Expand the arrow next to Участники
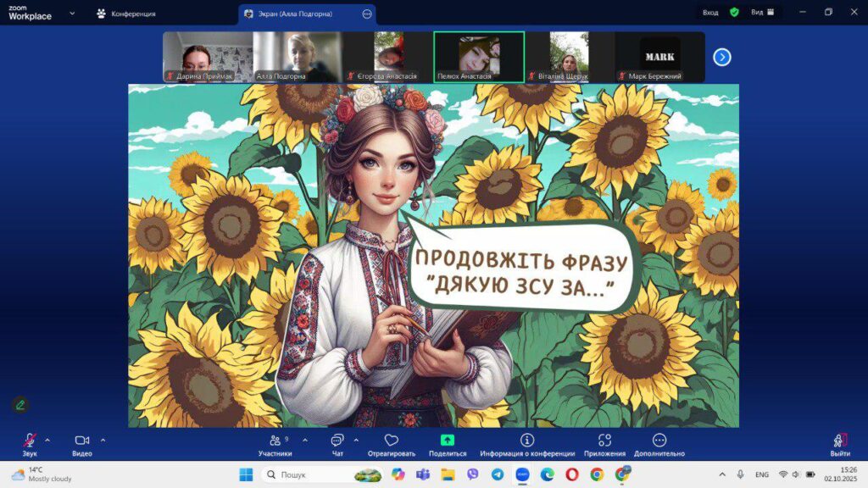This screenshot has width=868, height=488. coord(305,440)
